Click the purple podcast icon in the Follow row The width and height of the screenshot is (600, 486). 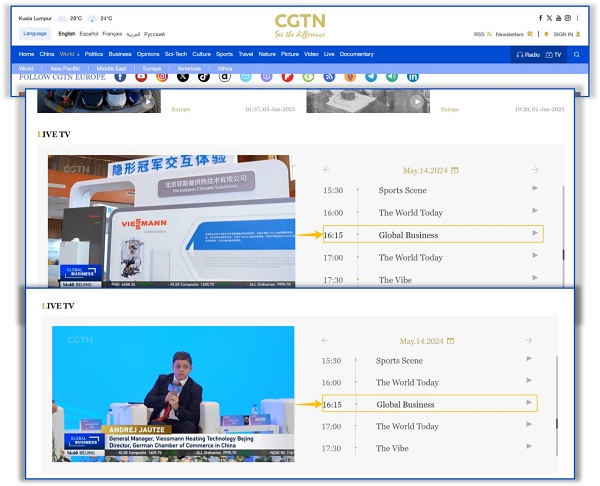click(x=267, y=77)
